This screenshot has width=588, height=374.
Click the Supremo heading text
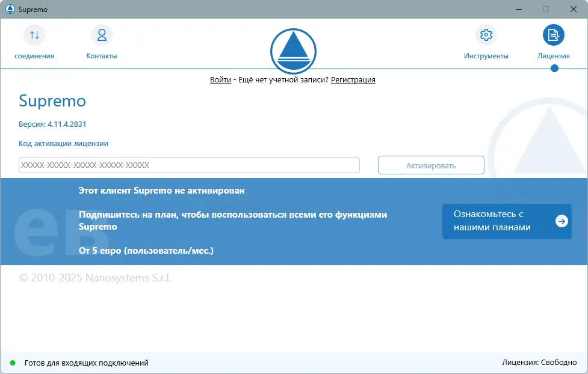pos(52,101)
